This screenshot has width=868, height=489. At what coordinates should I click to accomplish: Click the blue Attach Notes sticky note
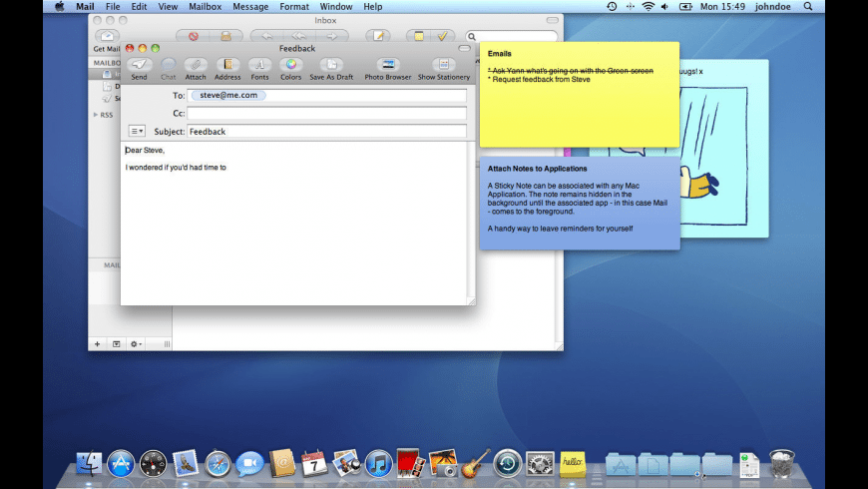(x=580, y=204)
